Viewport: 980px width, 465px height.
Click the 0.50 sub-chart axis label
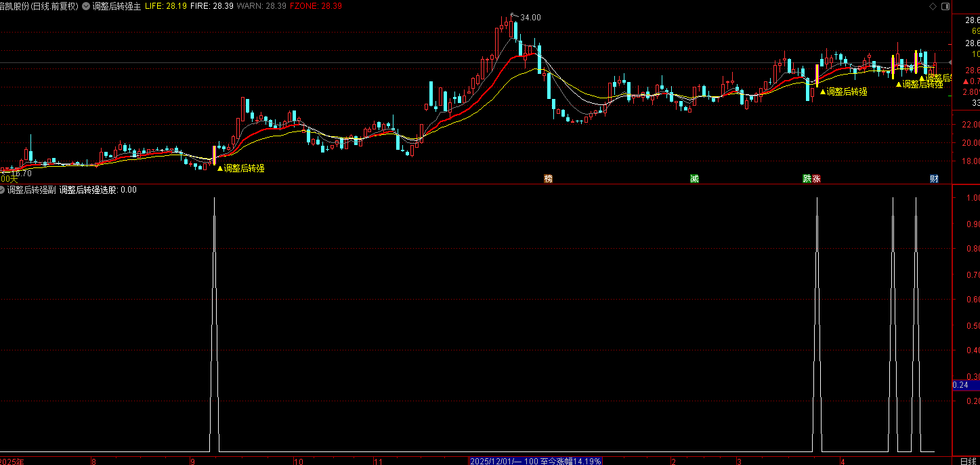click(973, 325)
